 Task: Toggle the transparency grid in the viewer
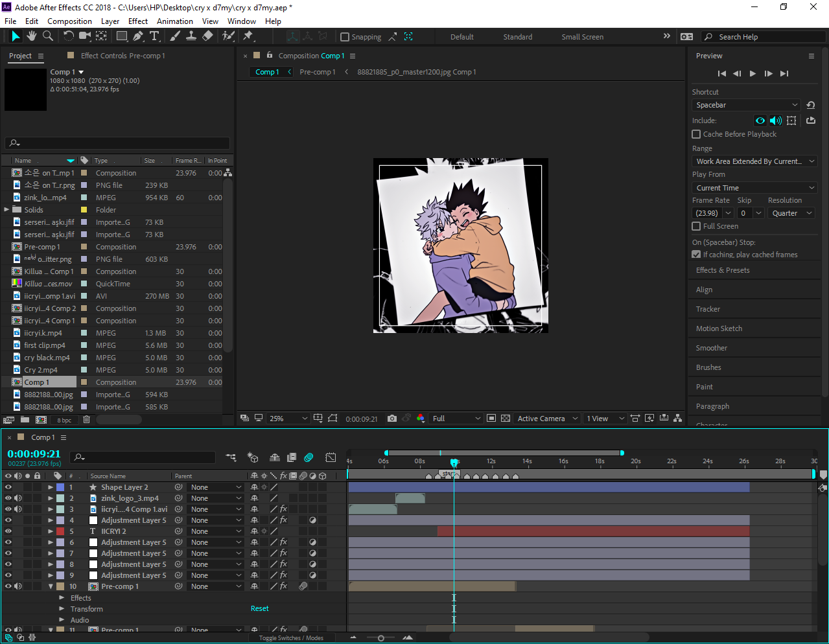(x=506, y=419)
